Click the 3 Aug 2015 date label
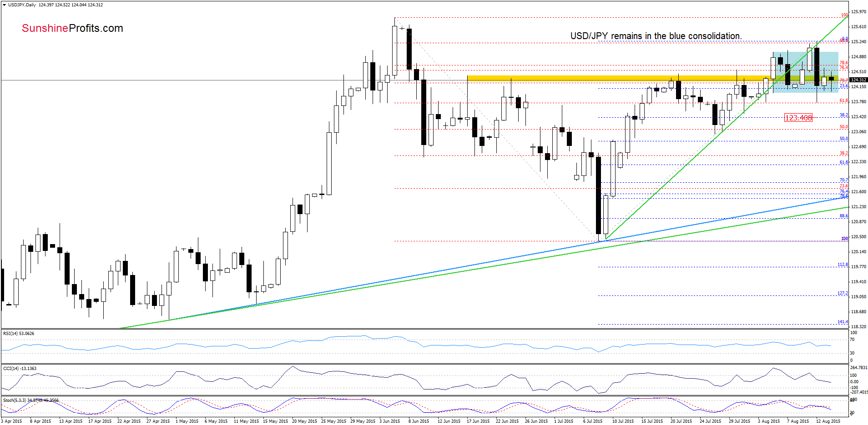This screenshot has height=425, width=868. tap(769, 421)
